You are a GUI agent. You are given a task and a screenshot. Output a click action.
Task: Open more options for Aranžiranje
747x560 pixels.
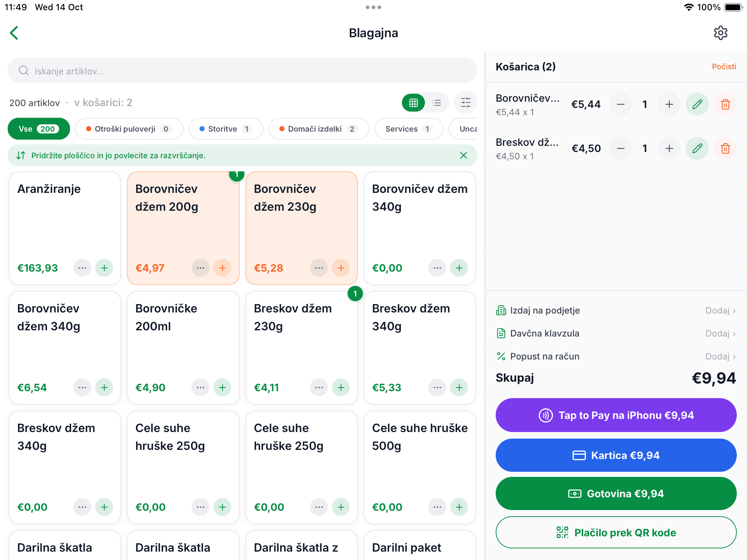pos(82,268)
